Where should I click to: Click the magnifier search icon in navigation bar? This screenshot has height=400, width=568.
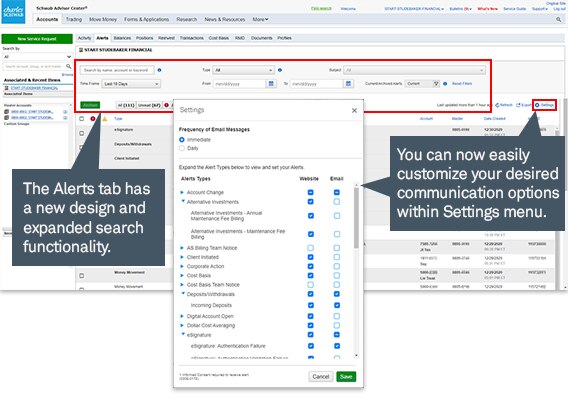coord(558,20)
